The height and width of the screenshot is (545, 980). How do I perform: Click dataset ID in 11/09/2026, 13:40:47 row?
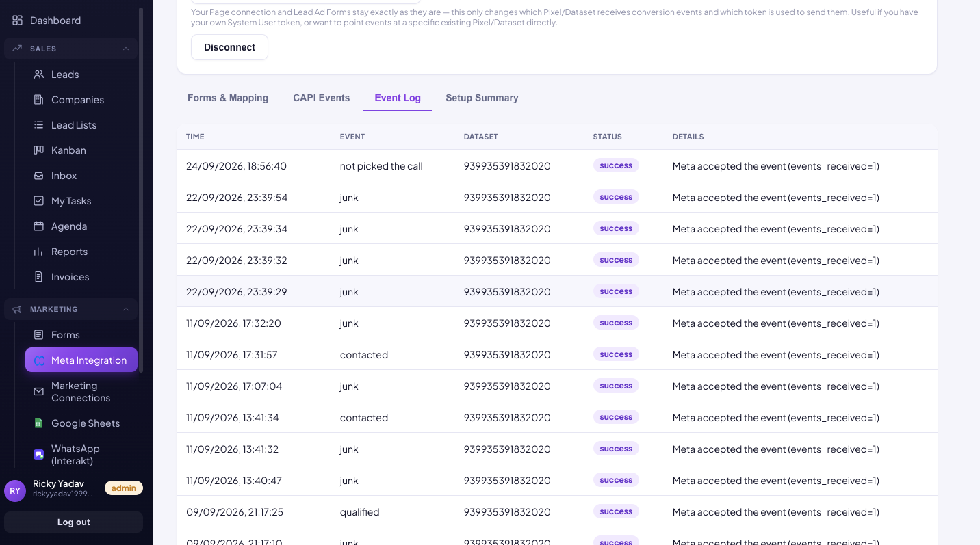[507, 481]
